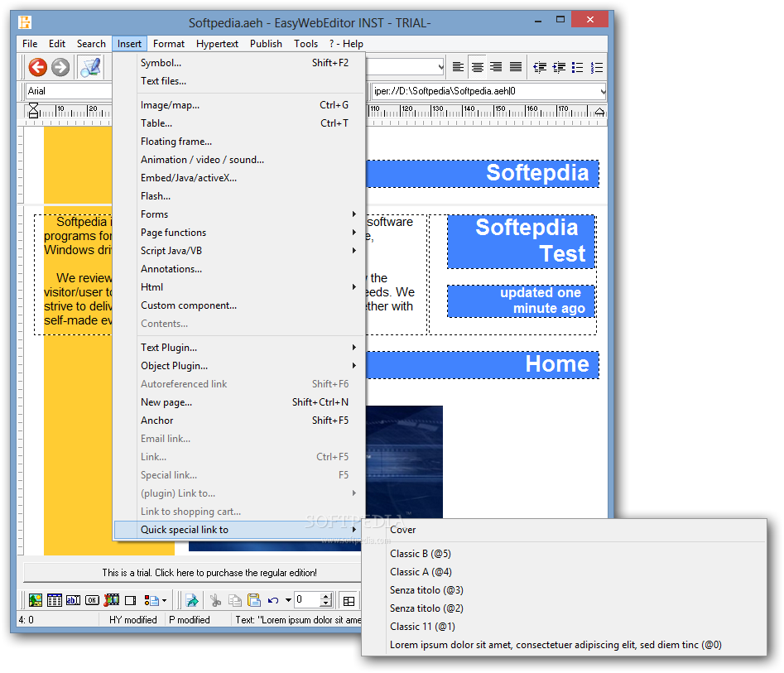Image resolution: width=784 pixels, height=673 pixels.
Task: Select Cover in the quick link submenu
Action: pos(564,530)
